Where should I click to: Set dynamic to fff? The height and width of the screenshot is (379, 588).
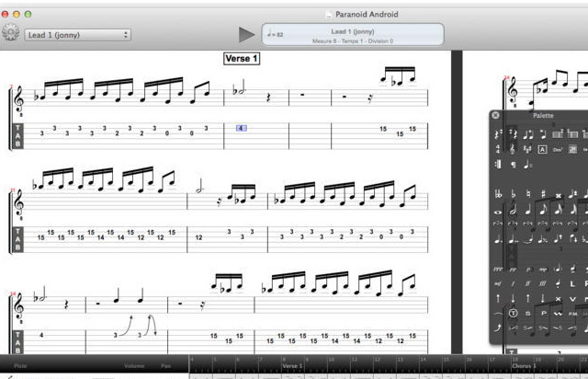coord(542,284)
